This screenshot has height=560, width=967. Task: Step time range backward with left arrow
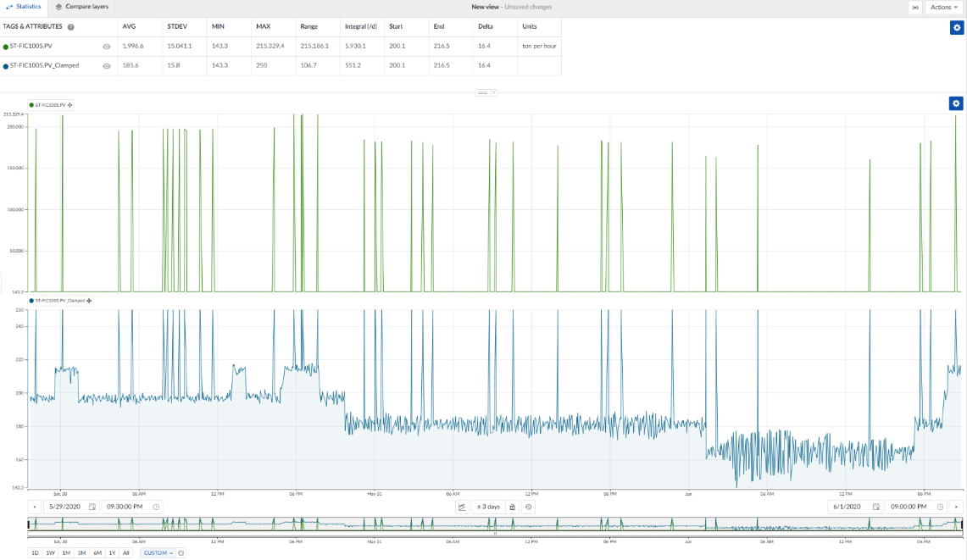click(x=35, y=507)
